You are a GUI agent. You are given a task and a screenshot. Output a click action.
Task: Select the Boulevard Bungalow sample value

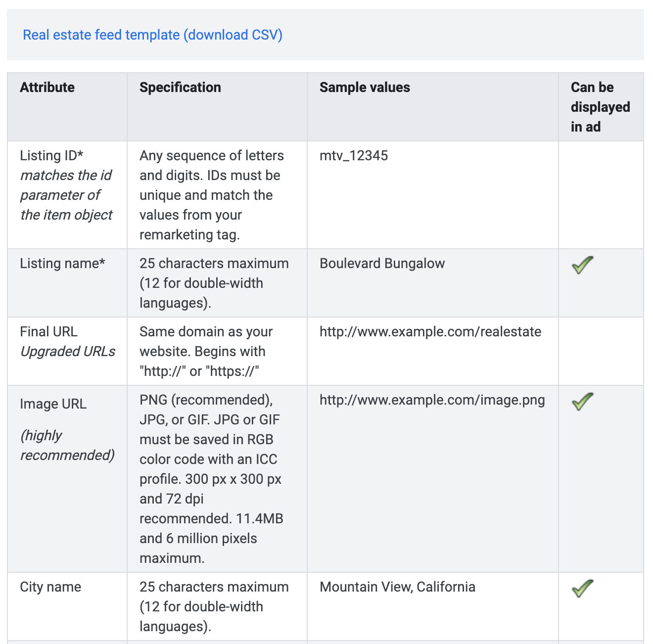click(382, 264)
